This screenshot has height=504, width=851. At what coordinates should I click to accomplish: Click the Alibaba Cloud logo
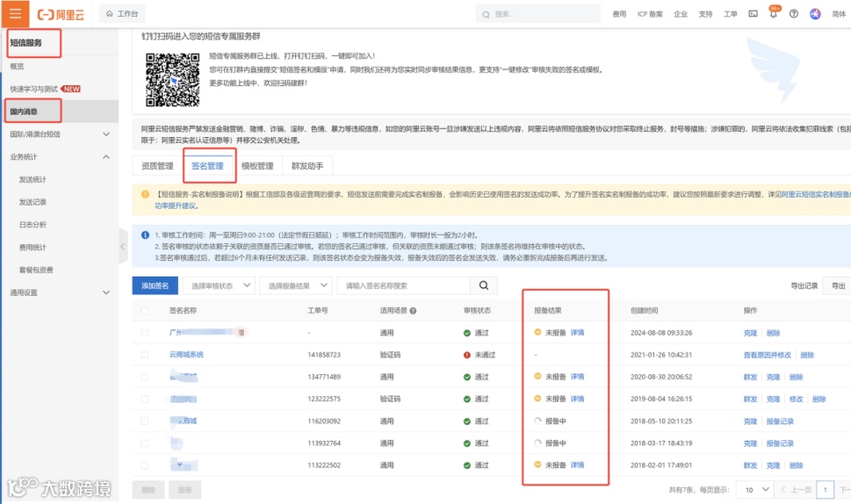[61, 15]
